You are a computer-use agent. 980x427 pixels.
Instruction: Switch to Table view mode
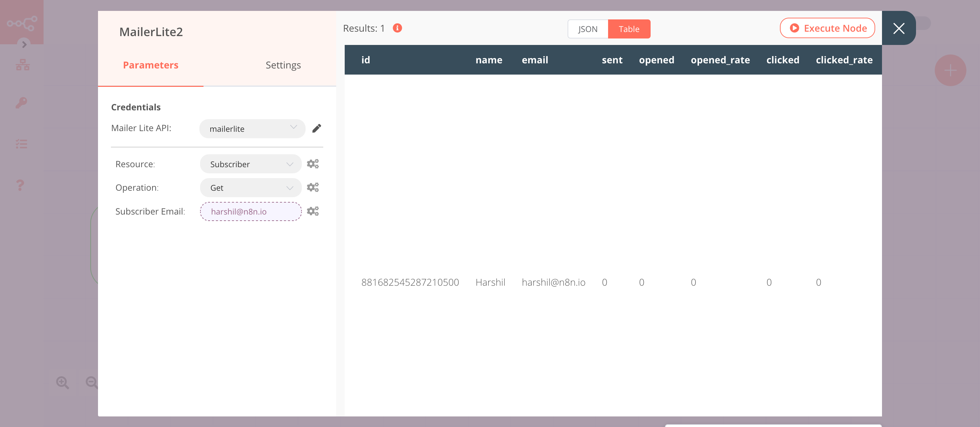629,29
